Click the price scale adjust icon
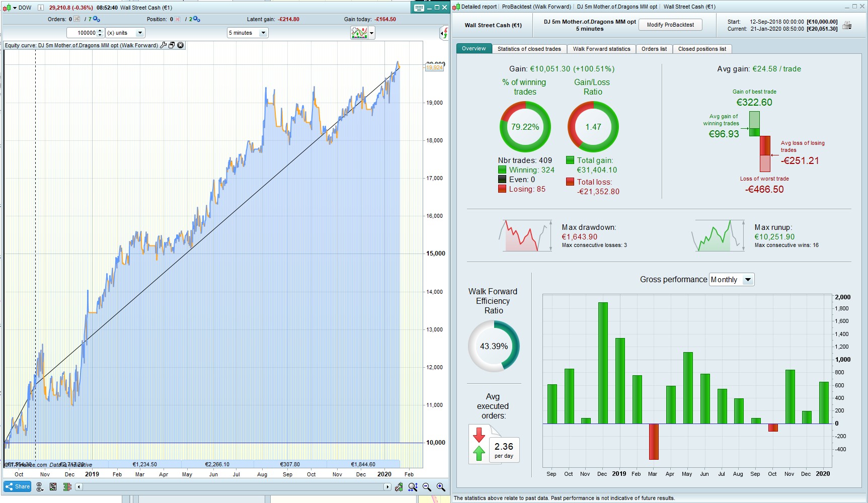The width and height of the screenshot is (868, 503). tap(399, 487)
